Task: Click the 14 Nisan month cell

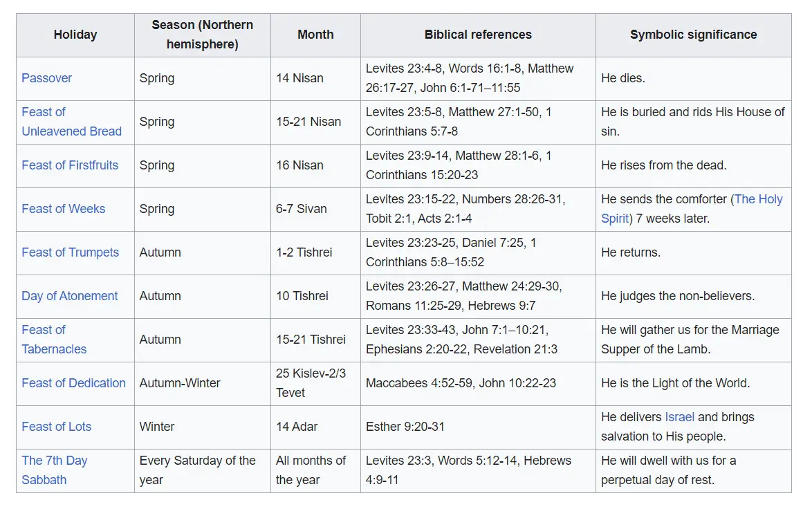Action: point(315,79)
